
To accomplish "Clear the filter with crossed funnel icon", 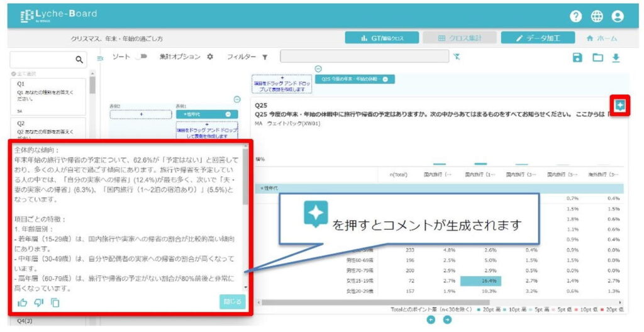I will 457,57.
